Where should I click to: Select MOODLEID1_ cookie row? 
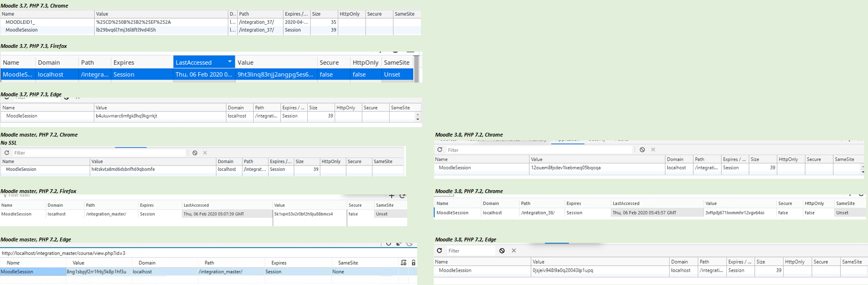coord(211,22)
